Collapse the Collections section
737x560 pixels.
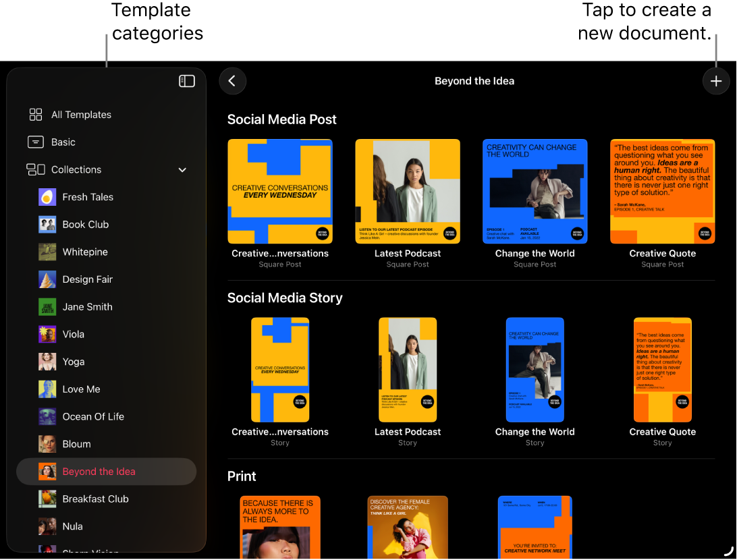[182, 169]
